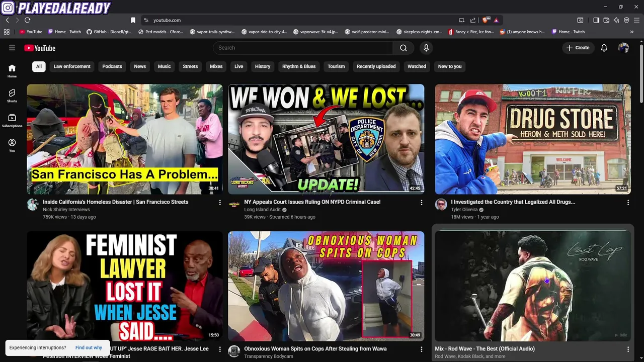Screen dimensions: 644x362
Task: Open options for the NY Appeals Court video
Action: [422, 202]
